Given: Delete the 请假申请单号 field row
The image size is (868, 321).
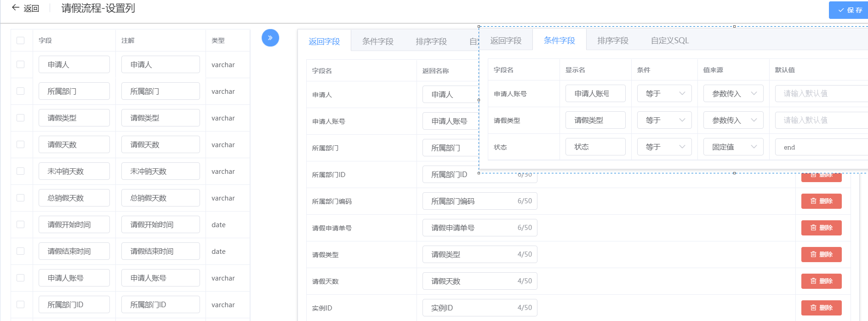Looking at the screenshot, I should (821, 228).
